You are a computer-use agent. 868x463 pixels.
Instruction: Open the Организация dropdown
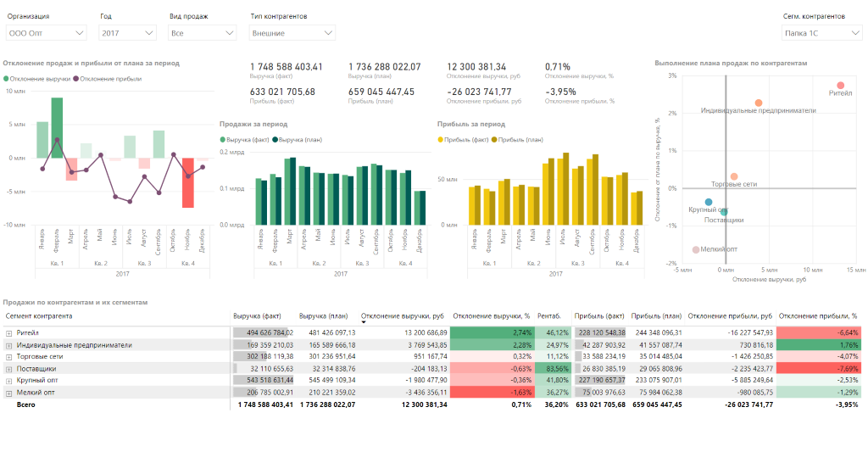click(x=46, y=33)
